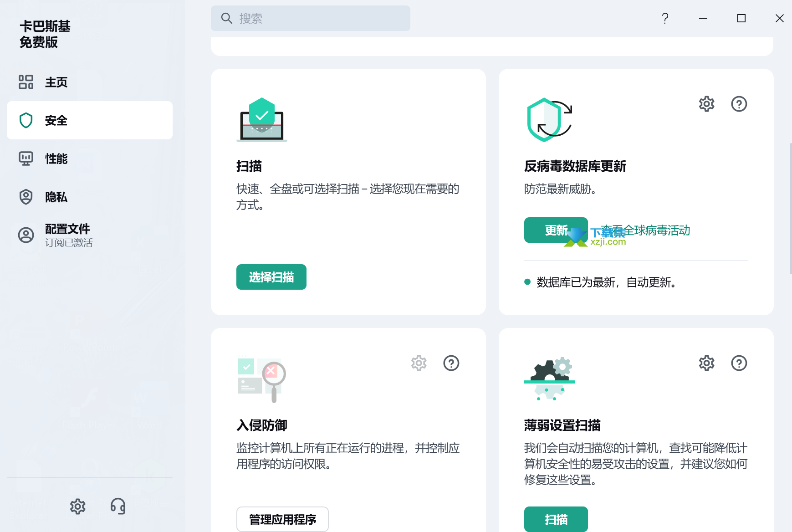Screen dimensions: 792x532
Task: Click the 反病毒数据库更新 heading
Action: click(575, 166)
